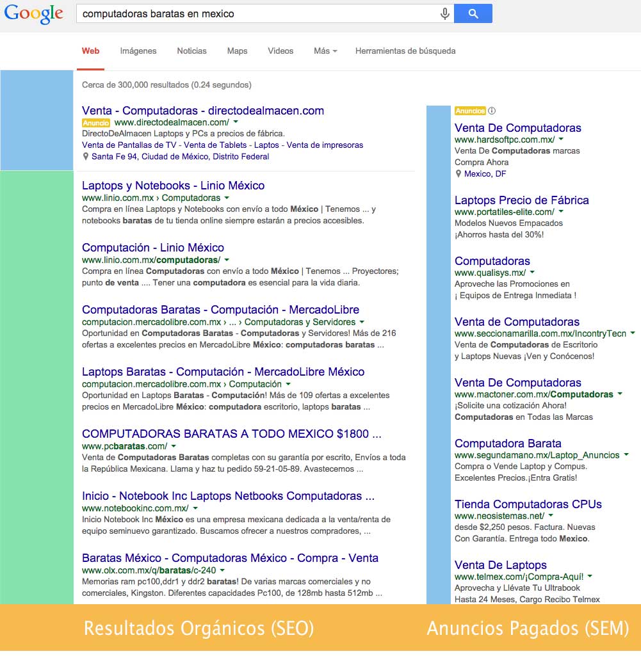
Task: Click Cerca de 300,000 resultados text
Action: click(x=166, y=85)
